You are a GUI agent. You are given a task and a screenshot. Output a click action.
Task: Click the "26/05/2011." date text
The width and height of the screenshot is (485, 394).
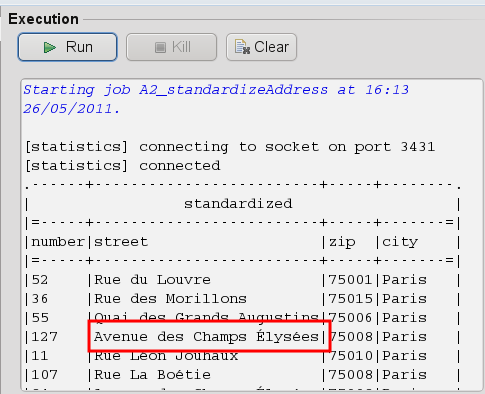coord(71,109)
